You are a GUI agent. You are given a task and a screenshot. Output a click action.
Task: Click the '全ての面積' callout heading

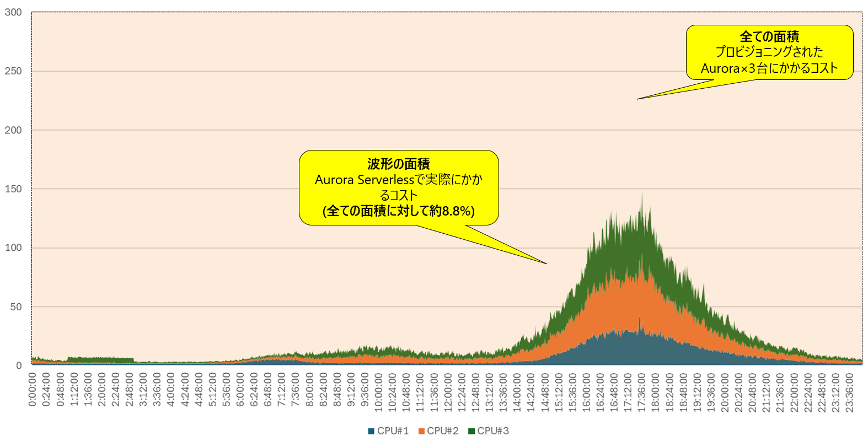(x=769, y=36)
